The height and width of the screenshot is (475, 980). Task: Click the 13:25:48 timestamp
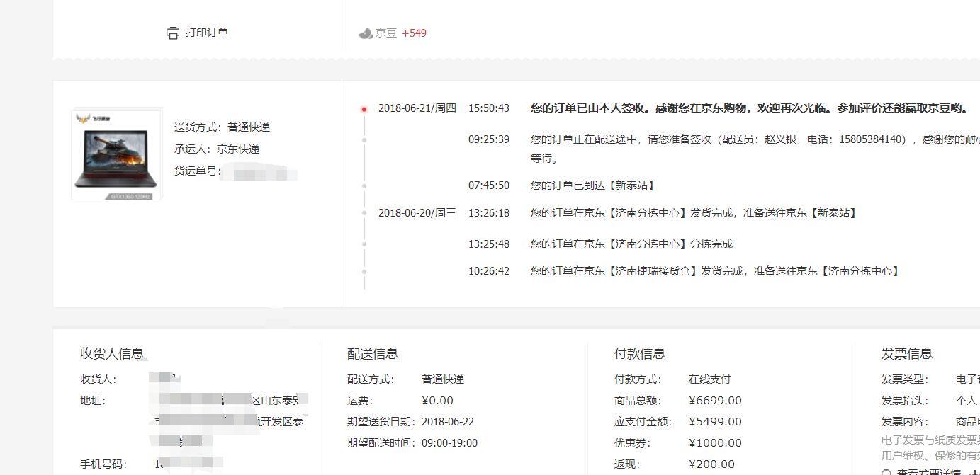(x=489, y=244)
